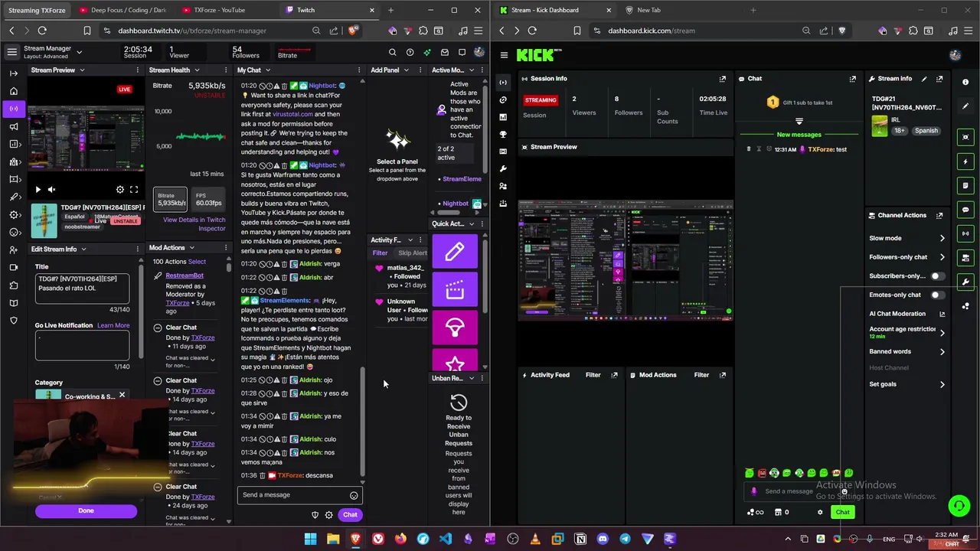This screenshot has height=551, width=980.
Task: Select Stream Manager broadcast icon in Twitch sidebar
Action: pos(14,109)
